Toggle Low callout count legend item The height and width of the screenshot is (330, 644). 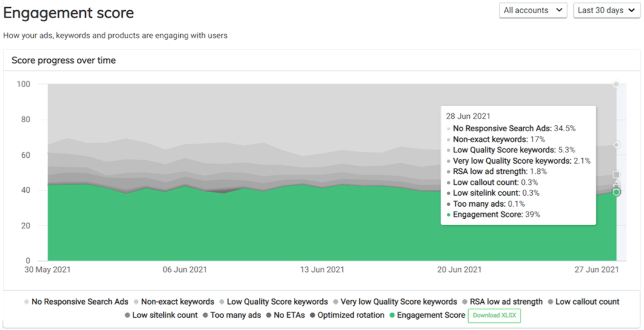click(587, 302)
